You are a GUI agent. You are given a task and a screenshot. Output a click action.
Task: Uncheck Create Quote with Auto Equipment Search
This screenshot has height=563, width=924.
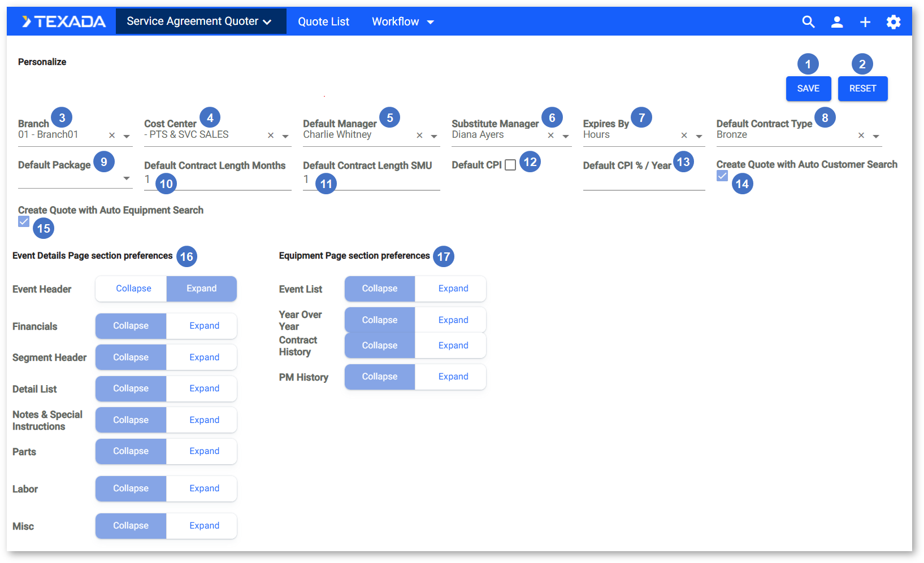(x=24, y=221)
